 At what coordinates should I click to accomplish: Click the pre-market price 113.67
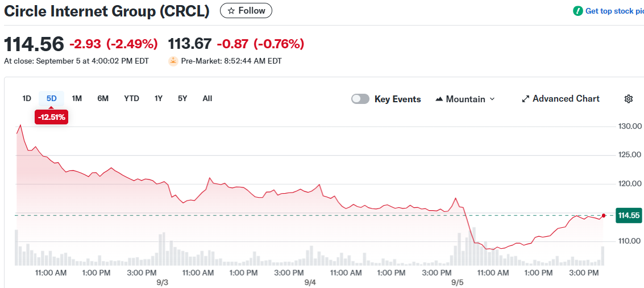tap(190, 44)
